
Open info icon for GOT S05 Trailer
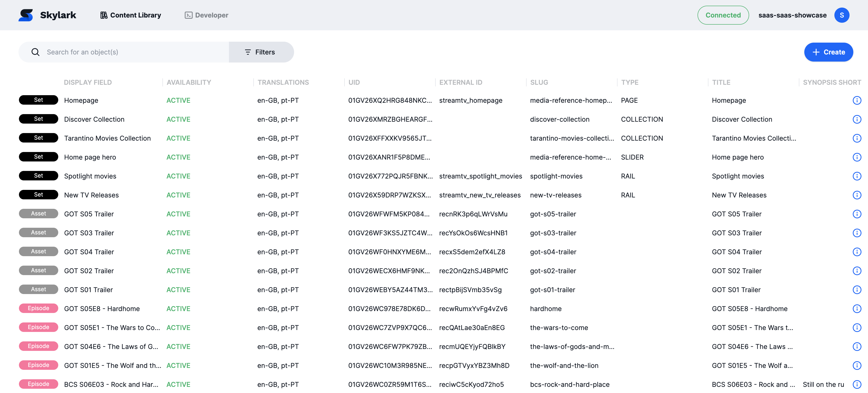(857, 214)
